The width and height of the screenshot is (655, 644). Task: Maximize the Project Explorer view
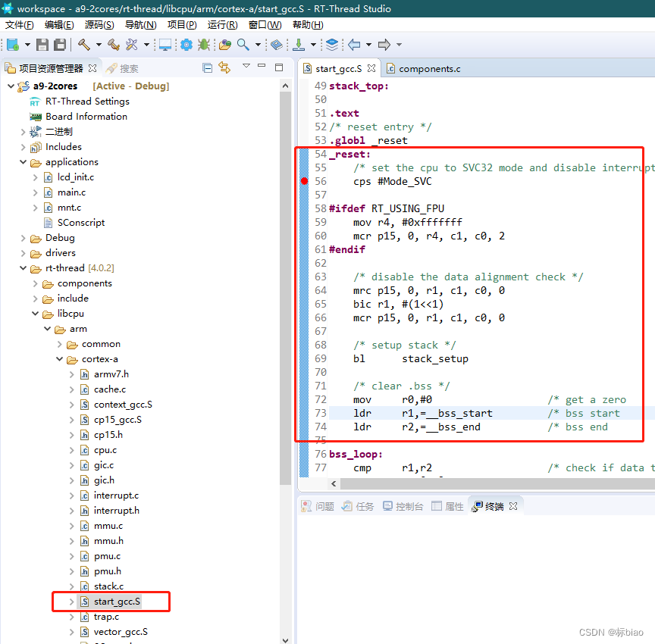click(x=279, y=67)
